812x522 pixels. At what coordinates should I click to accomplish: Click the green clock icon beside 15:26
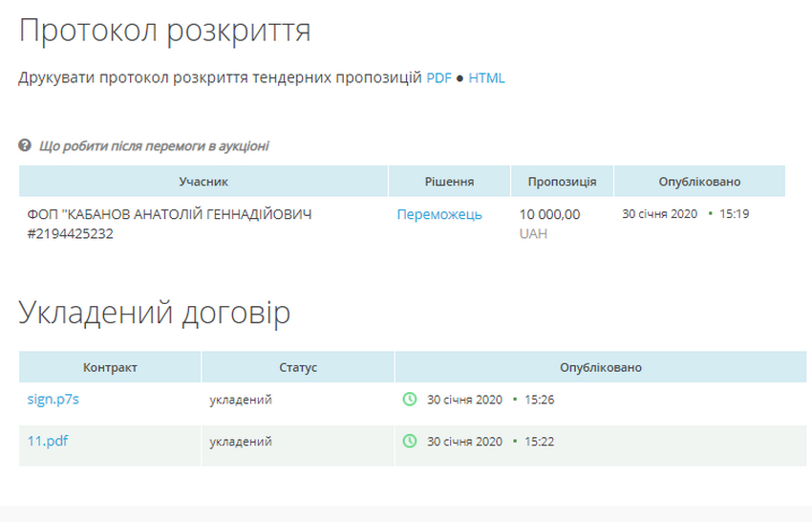(x=410, y=400)
